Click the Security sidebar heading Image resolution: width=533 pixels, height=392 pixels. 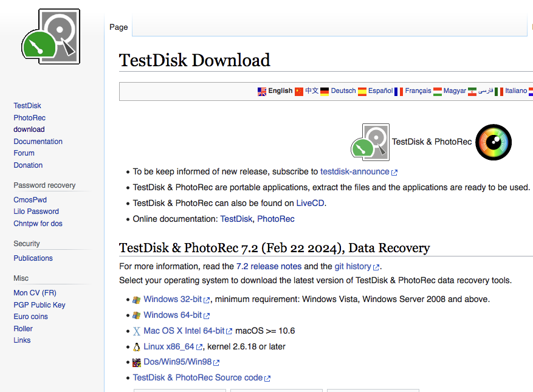tap(27, 244)
